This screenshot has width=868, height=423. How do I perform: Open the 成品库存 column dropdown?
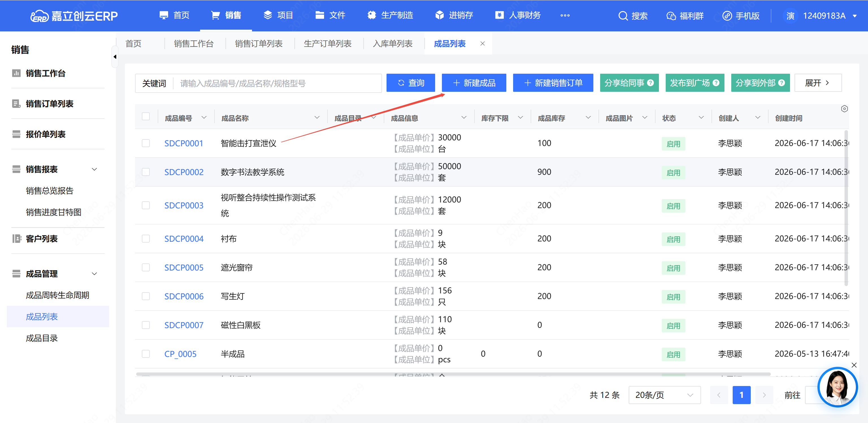coord(588,117)
